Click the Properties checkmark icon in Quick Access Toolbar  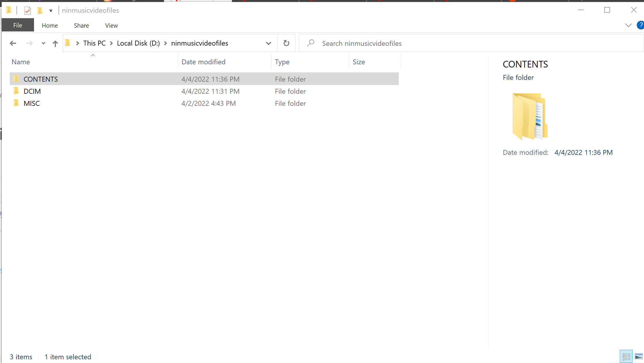(x=27, y=10)
